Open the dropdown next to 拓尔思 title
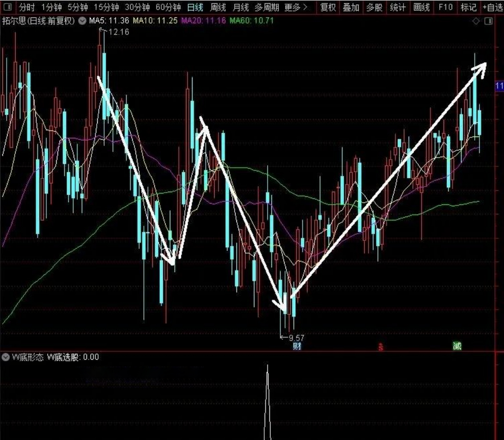The height and width of the screenshot is (440, 504). [x=82, y=21]
